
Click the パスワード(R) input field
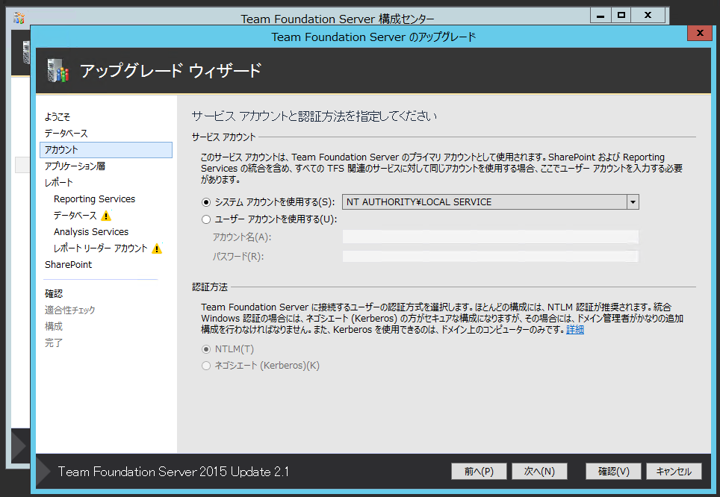[490, 256]
